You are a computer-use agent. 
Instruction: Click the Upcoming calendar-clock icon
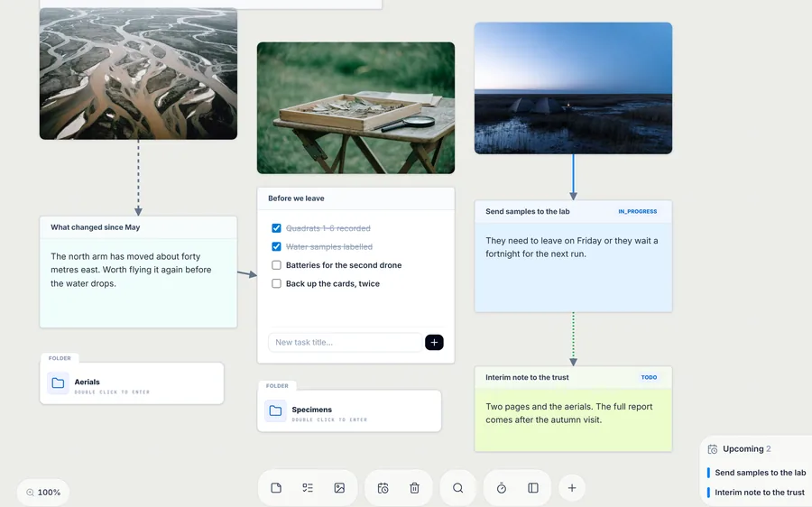713,449
